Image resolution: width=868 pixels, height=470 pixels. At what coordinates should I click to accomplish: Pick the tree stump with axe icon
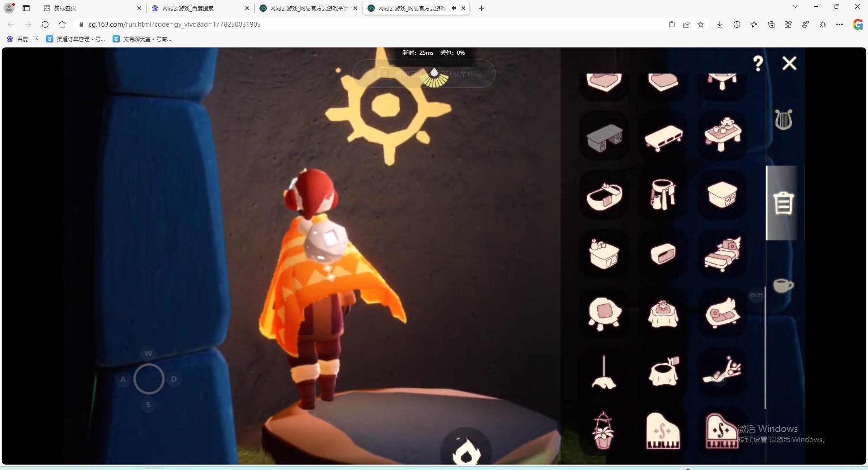click(x=664, y=371)
